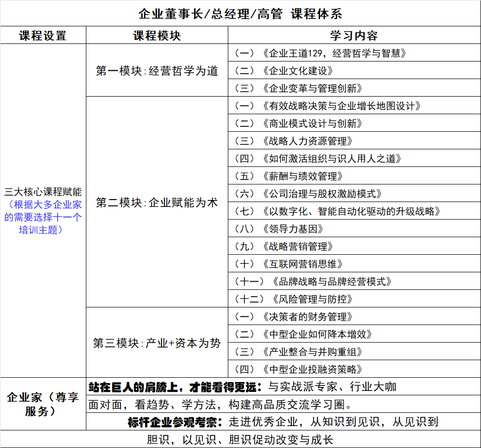481x448 pixels.
Task: Select the 《互联网营销思维》 row
Action: (x=289, y=264)
